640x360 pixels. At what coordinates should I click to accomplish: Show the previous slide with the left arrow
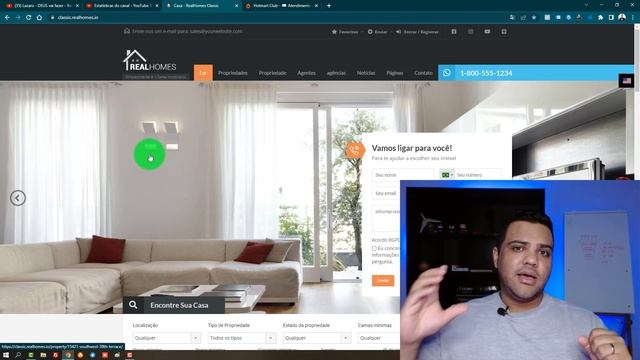pos(18,198)
